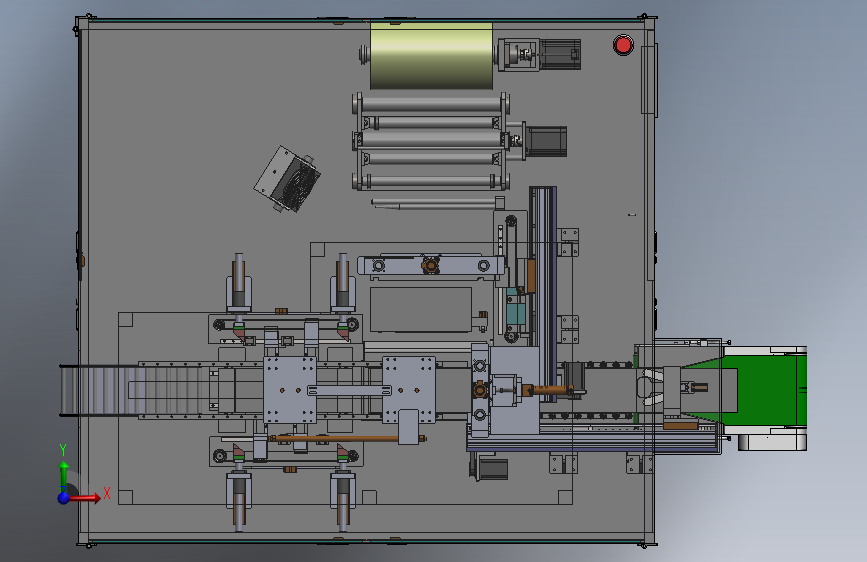This screenshot has height=562, width=867.
Task: Click the green "Y" axis label
Action: point(63,450)
